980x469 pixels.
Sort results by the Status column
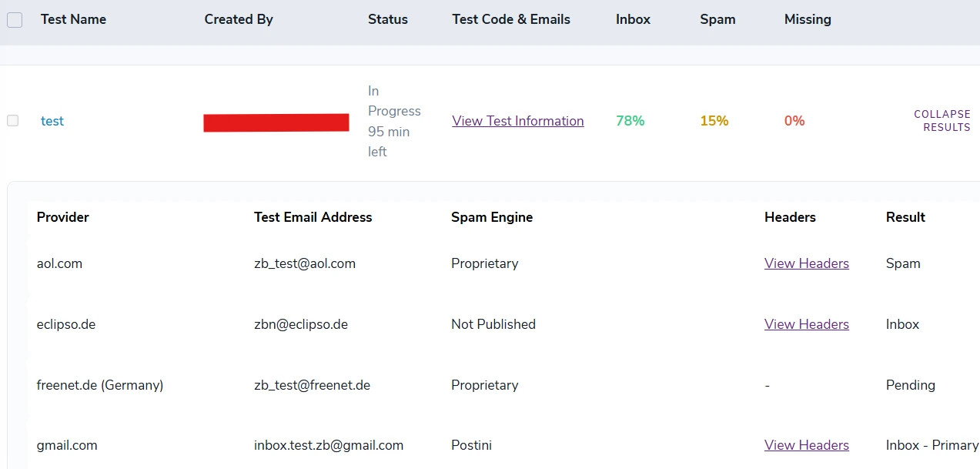click(x=387, y=19)
